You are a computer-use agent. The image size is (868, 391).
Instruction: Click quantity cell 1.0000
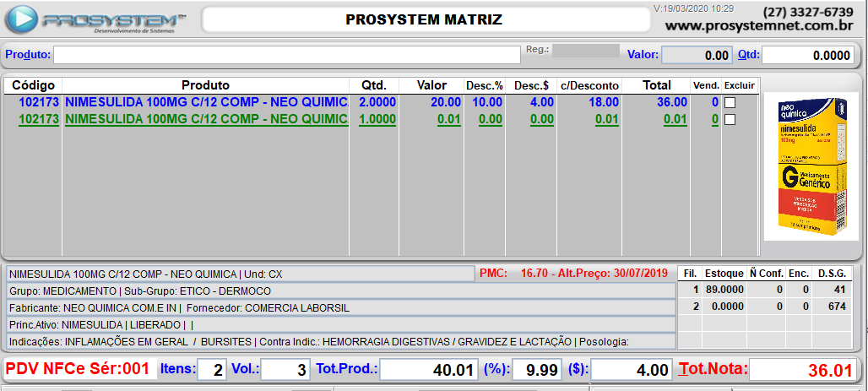pyautogui.click(x=377, y=118)
